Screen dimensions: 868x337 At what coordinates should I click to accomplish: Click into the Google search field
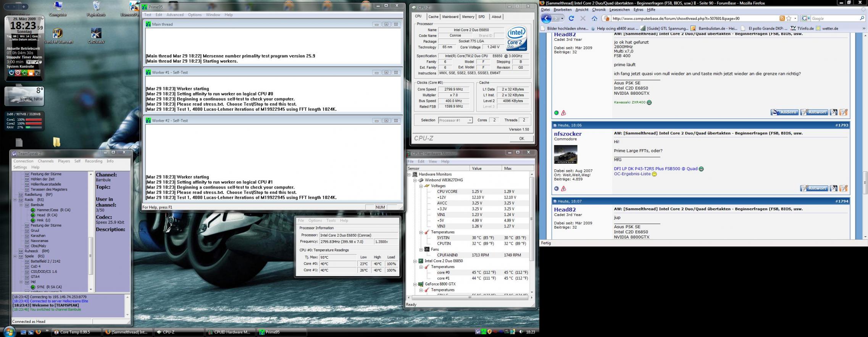835,18
